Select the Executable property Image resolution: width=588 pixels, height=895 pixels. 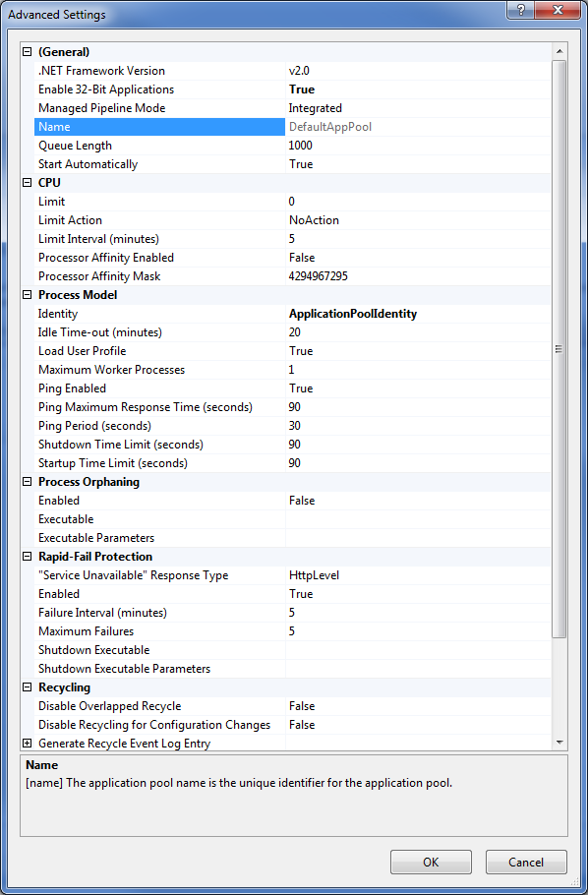click(160, 519)
